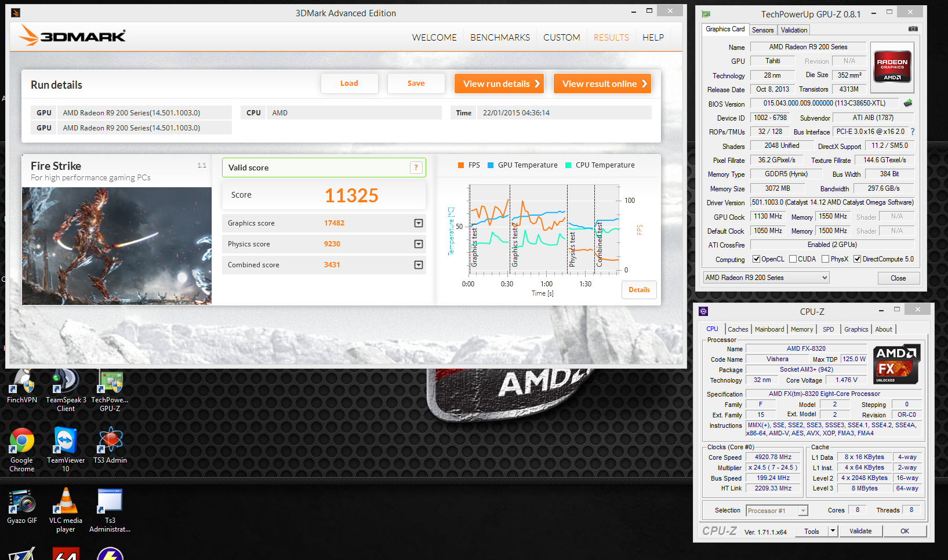This screenshot has width=948, height=560.
Task: Open Gyazo GIF desktop icon
Action: tap(22, 506)
